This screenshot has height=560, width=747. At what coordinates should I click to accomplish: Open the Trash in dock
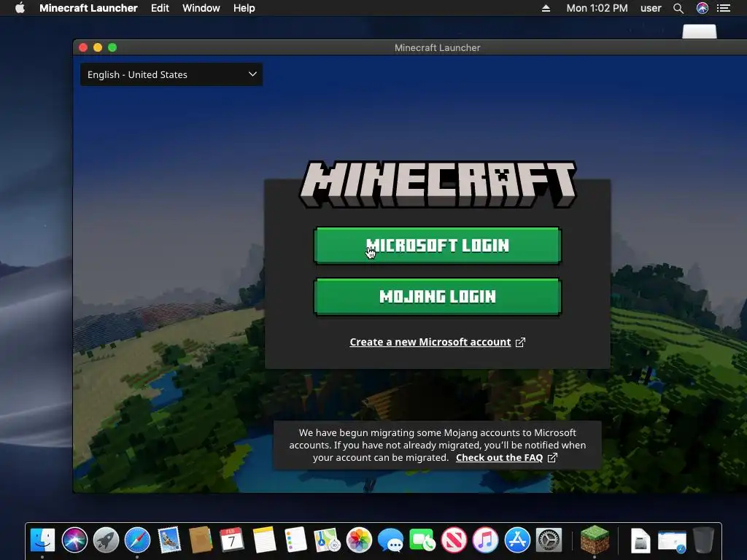pos(704,540)
